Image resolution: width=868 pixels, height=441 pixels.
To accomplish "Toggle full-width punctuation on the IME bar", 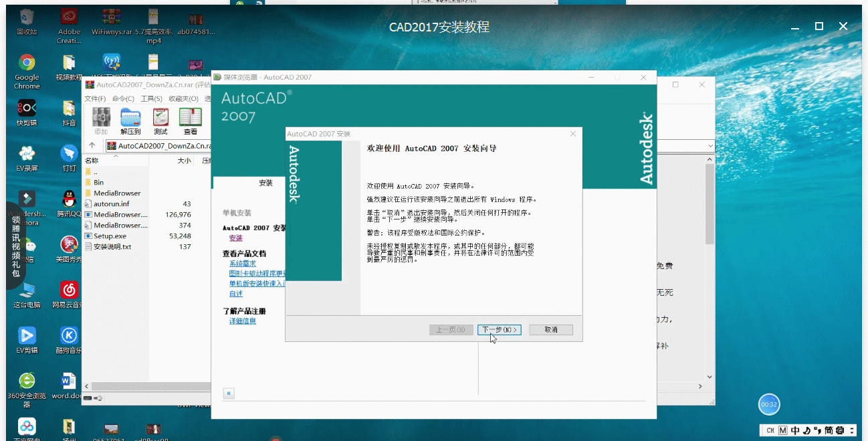I will [817, 430].
